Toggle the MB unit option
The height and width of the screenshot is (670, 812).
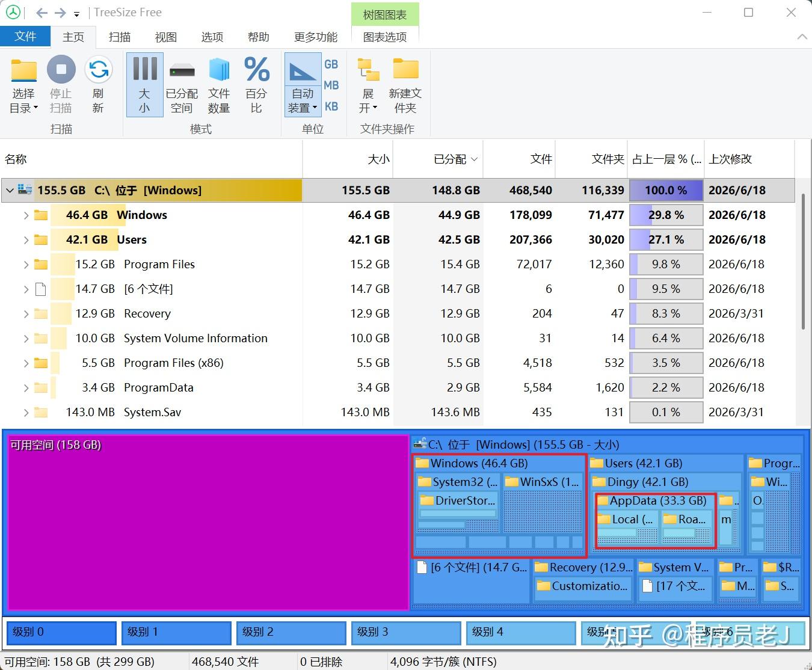pyautogui.click(x=331, y=85)
